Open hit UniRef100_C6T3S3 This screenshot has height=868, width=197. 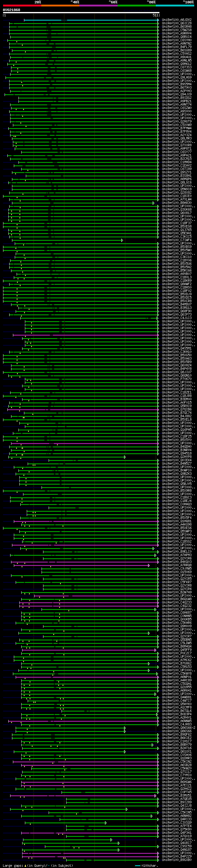click(x=176, y=67)
